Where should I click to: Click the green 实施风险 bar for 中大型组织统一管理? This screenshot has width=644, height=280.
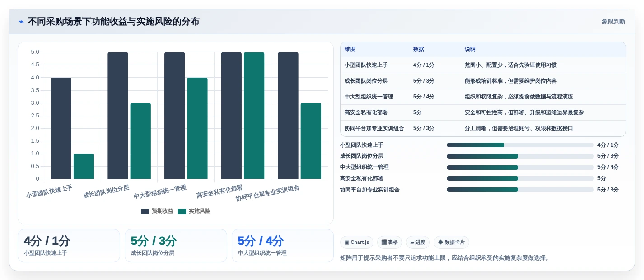197,128
